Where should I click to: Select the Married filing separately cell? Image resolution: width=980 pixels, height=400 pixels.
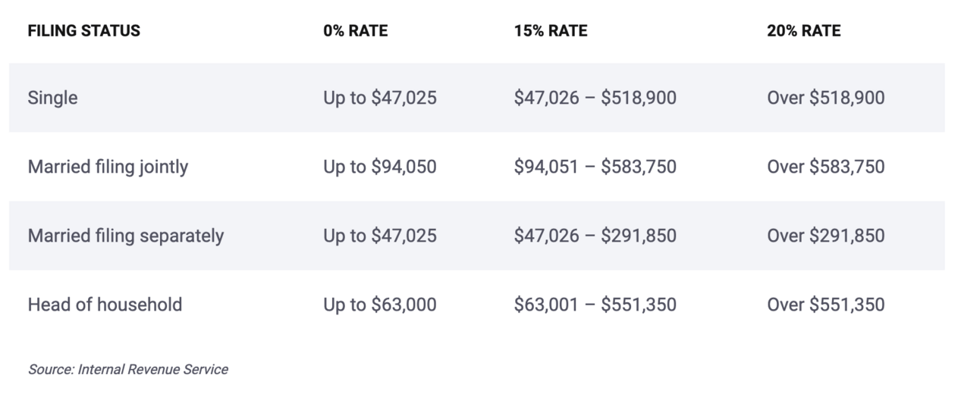point(126,236)
